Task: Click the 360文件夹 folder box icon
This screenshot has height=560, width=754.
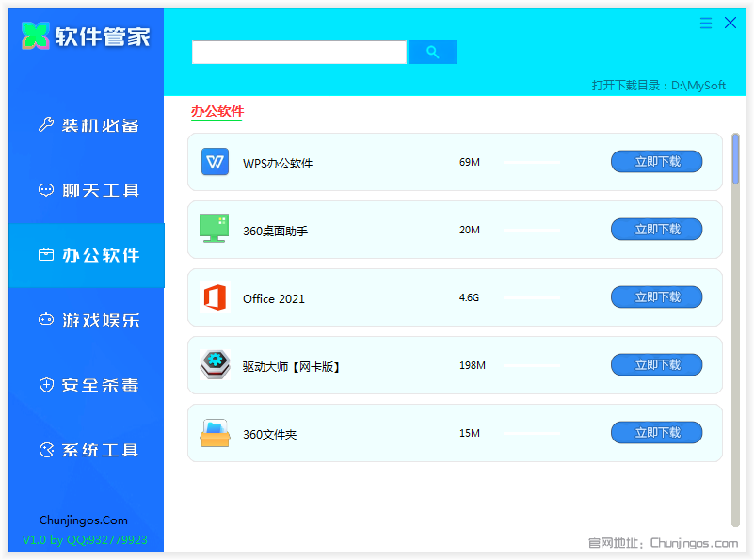Action: (215, 433)
